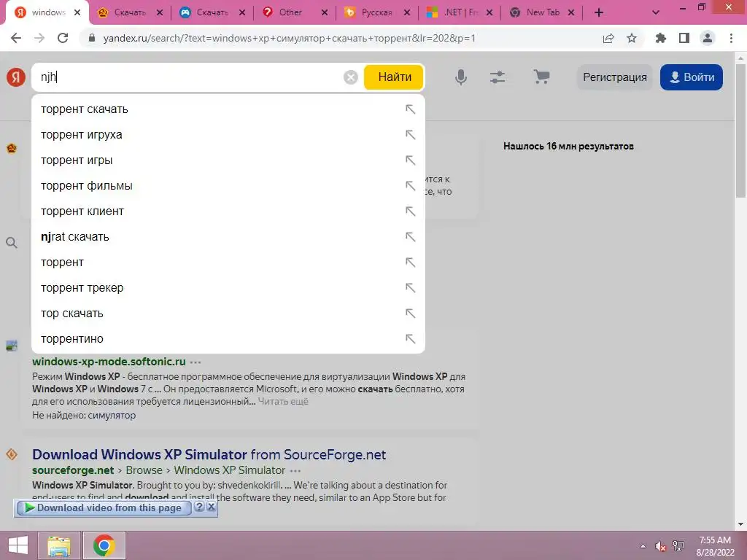Click 'Читать ещё' in softonic result
This screenshot has height=560, width=747.
[x=283, y=402]
